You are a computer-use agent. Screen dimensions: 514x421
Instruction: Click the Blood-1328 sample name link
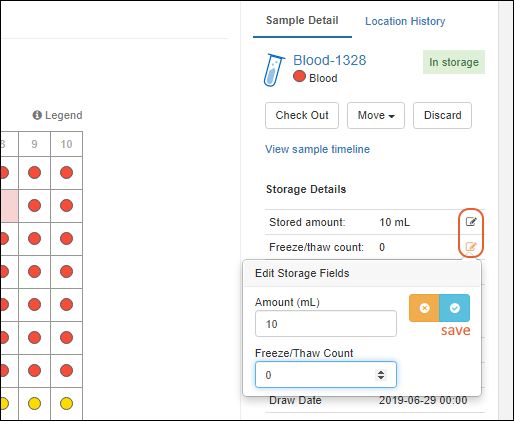330,60
